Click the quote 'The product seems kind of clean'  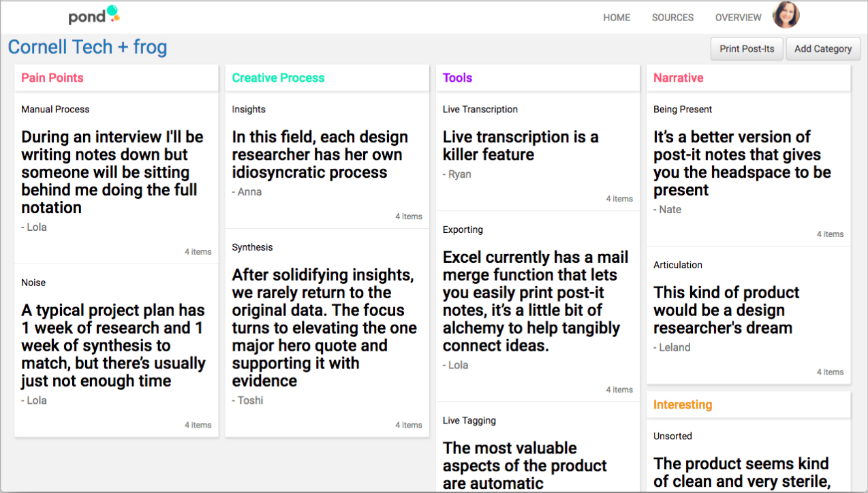741,473
